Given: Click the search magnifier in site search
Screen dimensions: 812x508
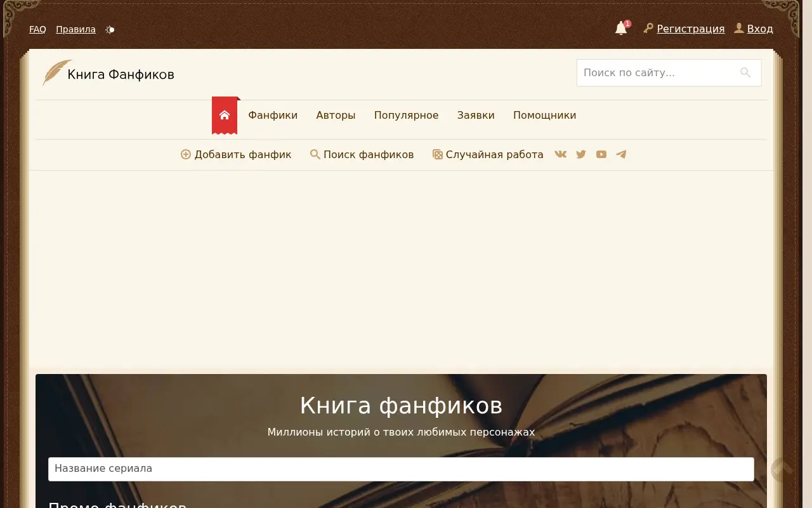Looking at the screenshot, I should click(x=745, y=72).
